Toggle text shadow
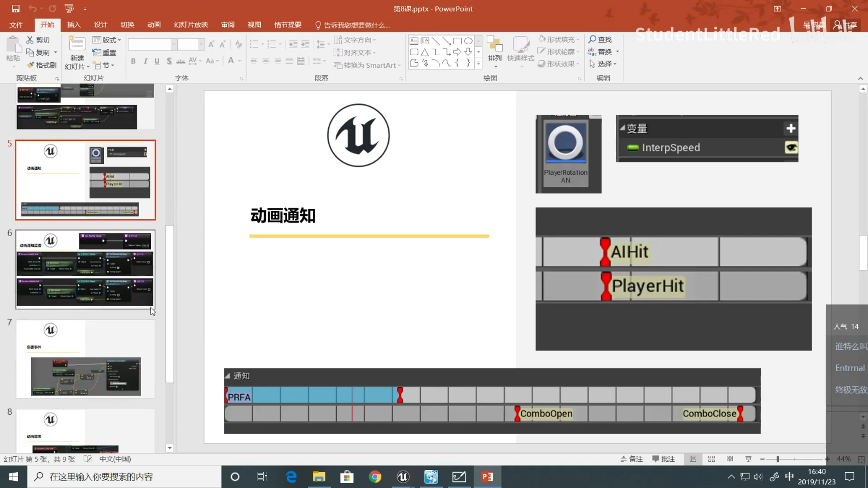868x488 pixels. pyautogui.click(x=169, y=61)
